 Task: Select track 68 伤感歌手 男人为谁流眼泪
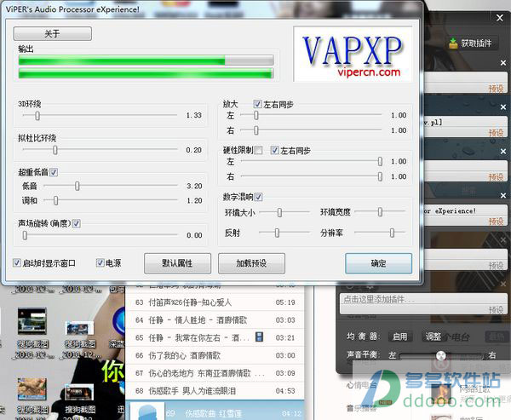click(215, 390)
